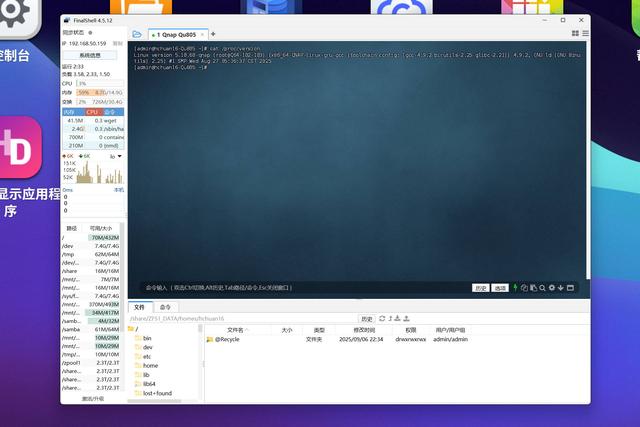640x427 pixels.
Task: Select the root / folder in tree
Action: (133, 329)
